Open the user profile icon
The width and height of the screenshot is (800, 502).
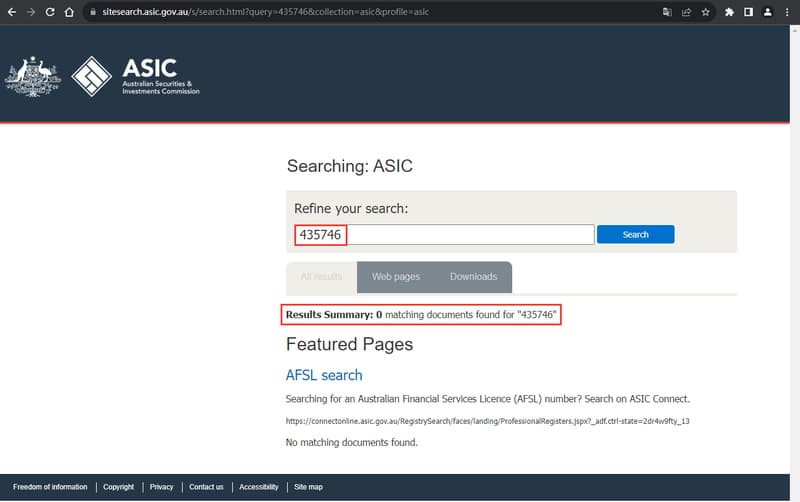tap(767, 12)
